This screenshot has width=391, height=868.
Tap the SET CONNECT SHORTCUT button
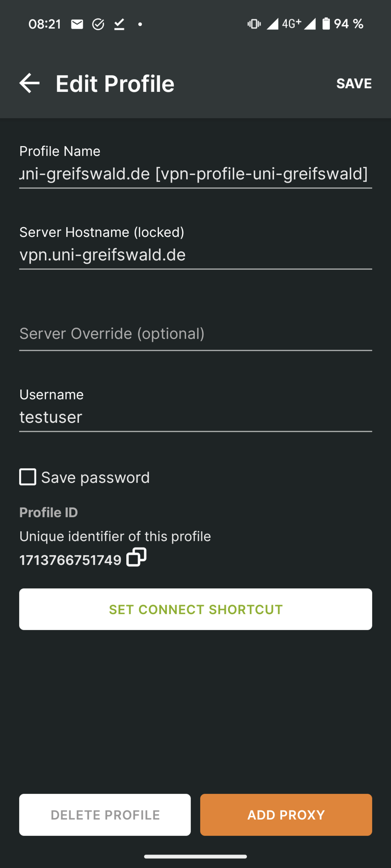(196, 609)
